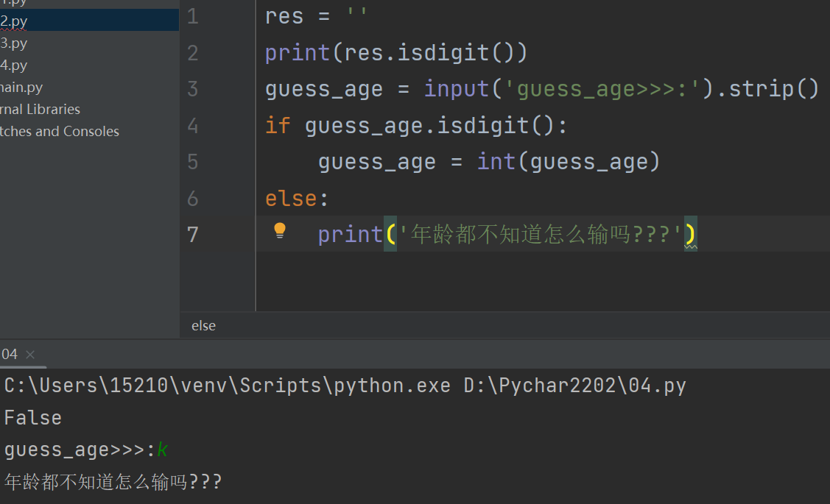The height and width of the screenshot is (504, 830).
Task: Click line number 7 in the gutter
Action: [x=192, y=235]
